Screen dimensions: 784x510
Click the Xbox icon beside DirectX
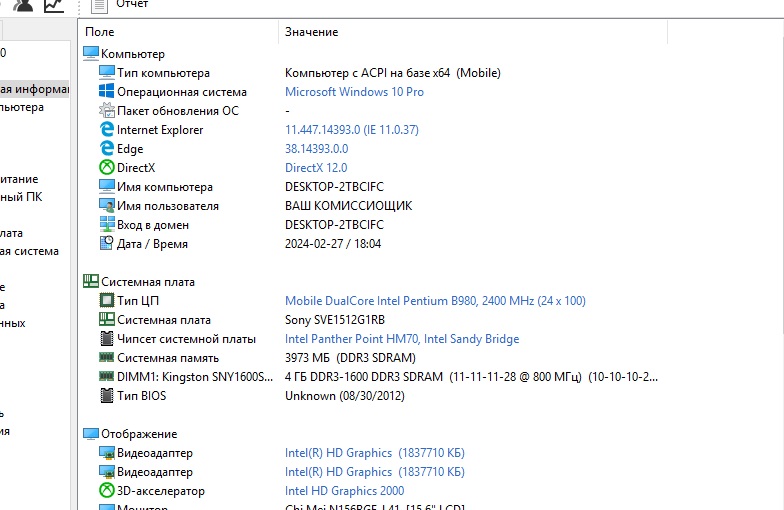click(106, 167)
